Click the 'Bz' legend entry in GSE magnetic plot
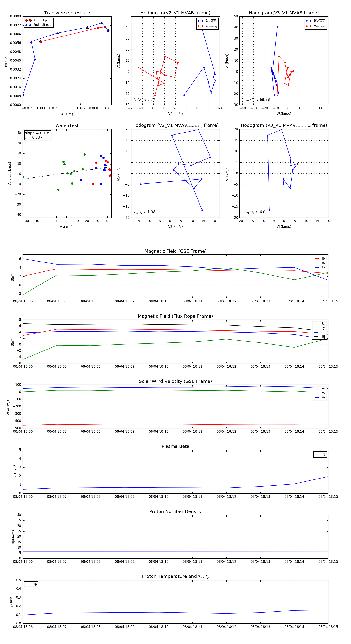The height and width of the screenshot is (644, 351). click(320, 267)
